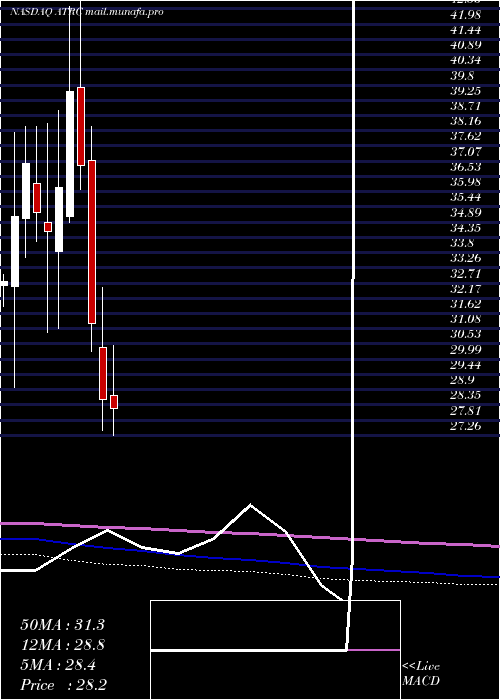Viewport: 500px width, 700px height.
Task: Click the 28.35 price label
Action: [466, 396]
